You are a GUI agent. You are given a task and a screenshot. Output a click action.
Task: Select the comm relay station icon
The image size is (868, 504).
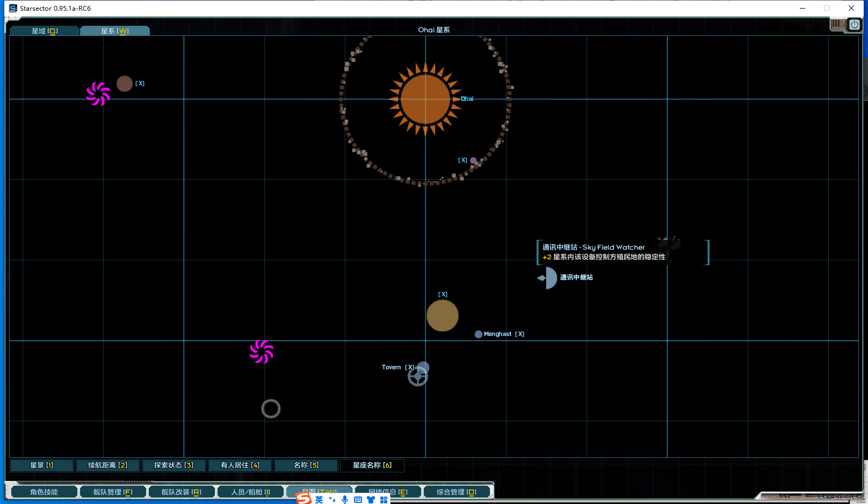[548, 278]
